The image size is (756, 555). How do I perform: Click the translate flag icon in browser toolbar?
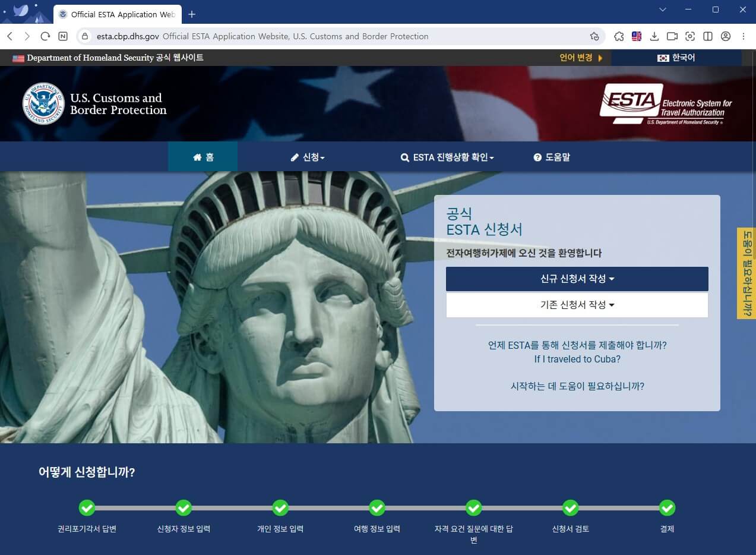pyautogui.click(x=636, y=36)
